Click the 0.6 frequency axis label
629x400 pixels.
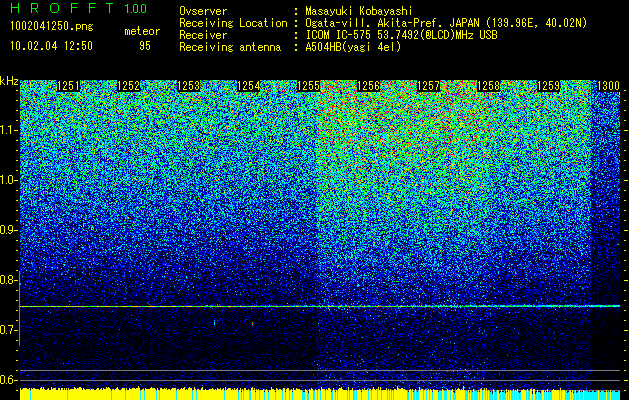8,380
